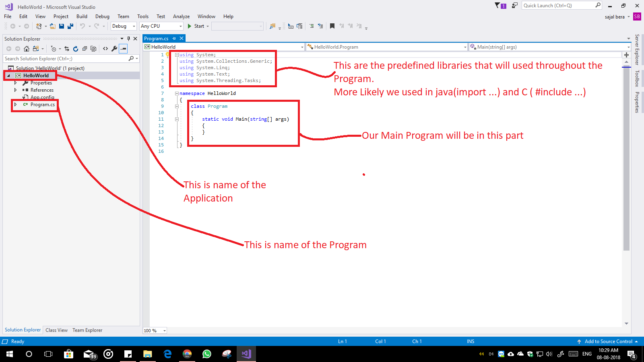Image resolution: width=644 pixels, height=362 pixels.
Task: Open the editor 100% zoom control
Action: click(154, 330)
